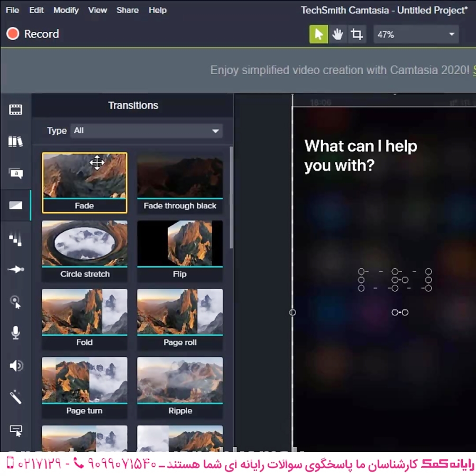Choose the Select arrow tool

click(318, 34)
